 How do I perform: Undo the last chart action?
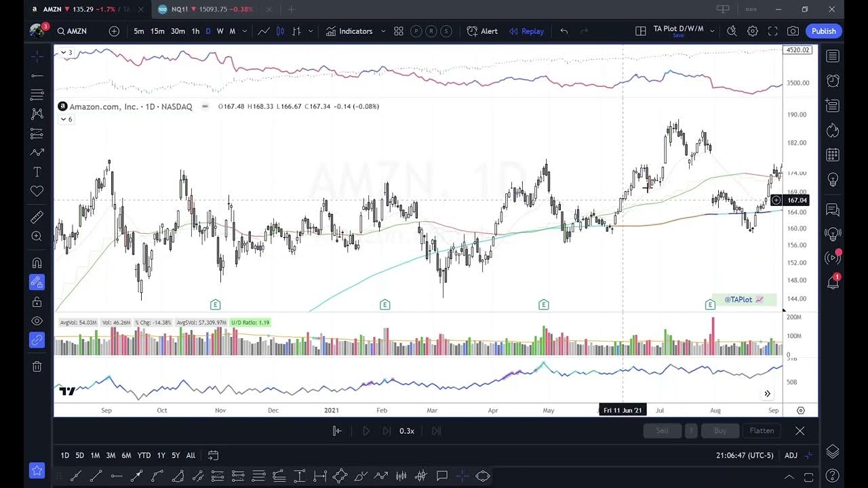point(564,31)
